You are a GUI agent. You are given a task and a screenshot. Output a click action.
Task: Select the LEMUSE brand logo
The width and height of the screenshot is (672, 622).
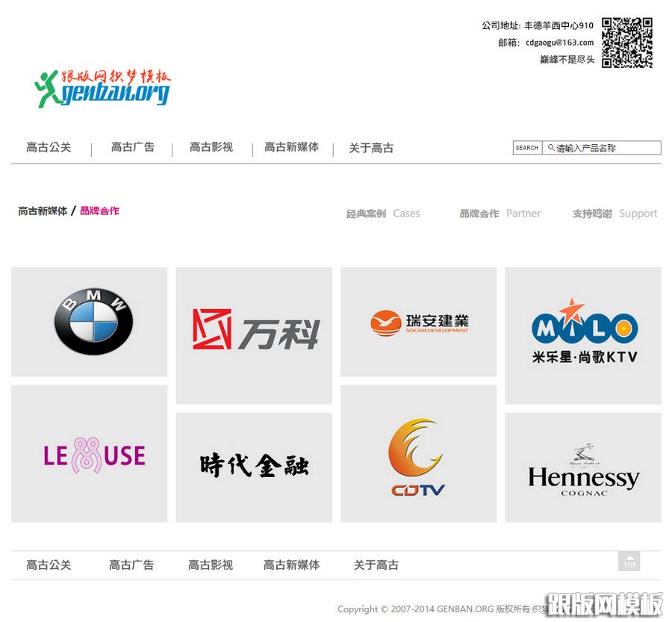(89, 453)
